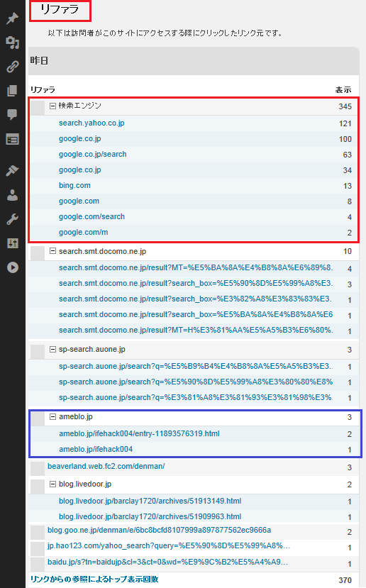Open docomo search_box=%E3%82%A8 link
Image resolution: width=366 pixels, height=588 pixels.
[x=196, y=299]
